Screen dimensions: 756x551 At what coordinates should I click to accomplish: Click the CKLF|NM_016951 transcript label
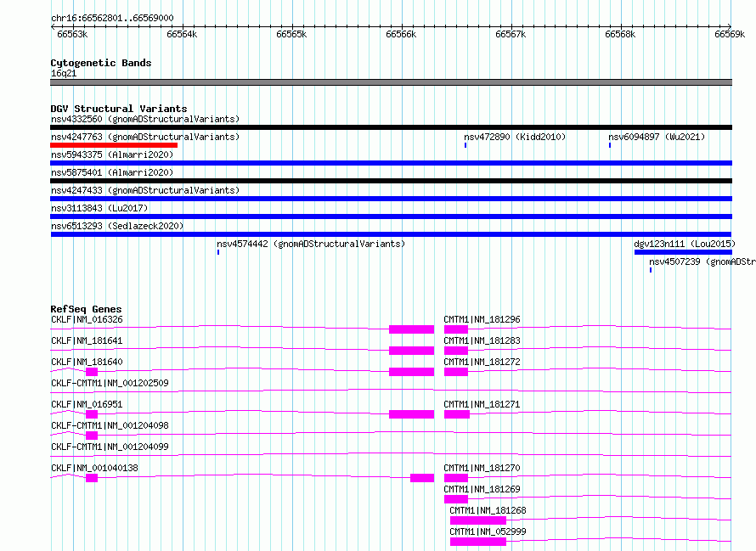[x=87, y=404]
